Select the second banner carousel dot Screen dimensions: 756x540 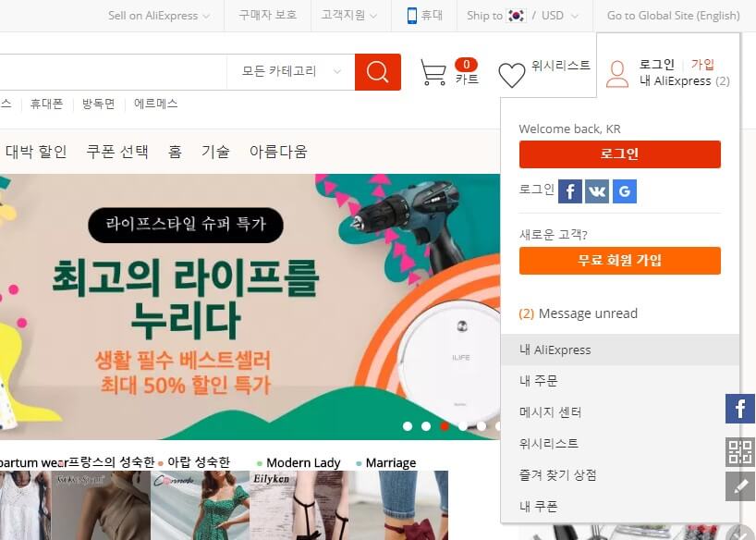click(426, 426)
